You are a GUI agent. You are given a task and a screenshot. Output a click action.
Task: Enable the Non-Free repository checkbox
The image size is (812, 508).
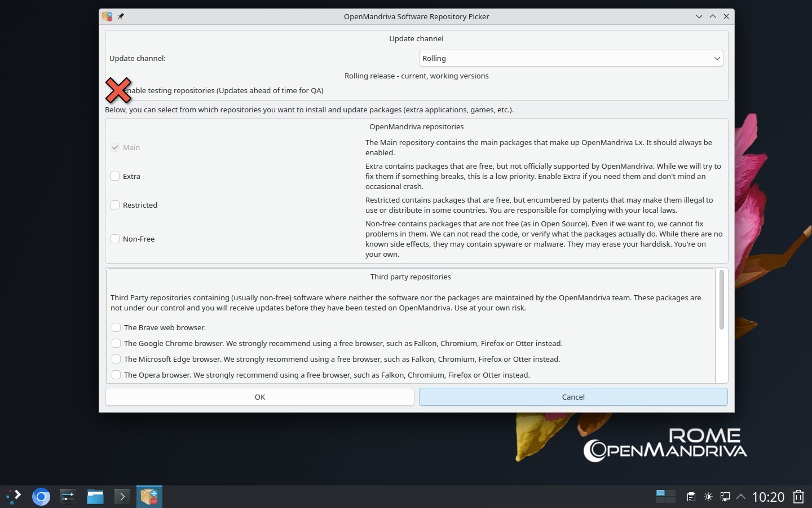point(115,239)
